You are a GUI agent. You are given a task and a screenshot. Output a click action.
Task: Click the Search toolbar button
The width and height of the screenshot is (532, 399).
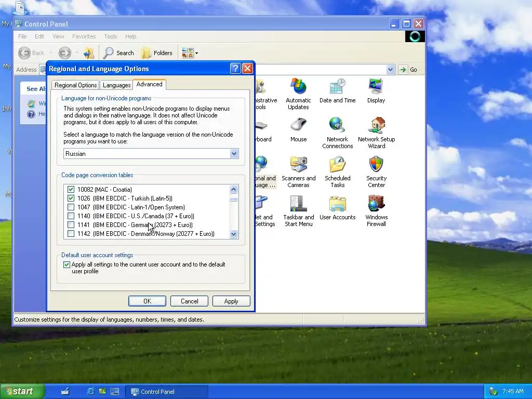119,53
